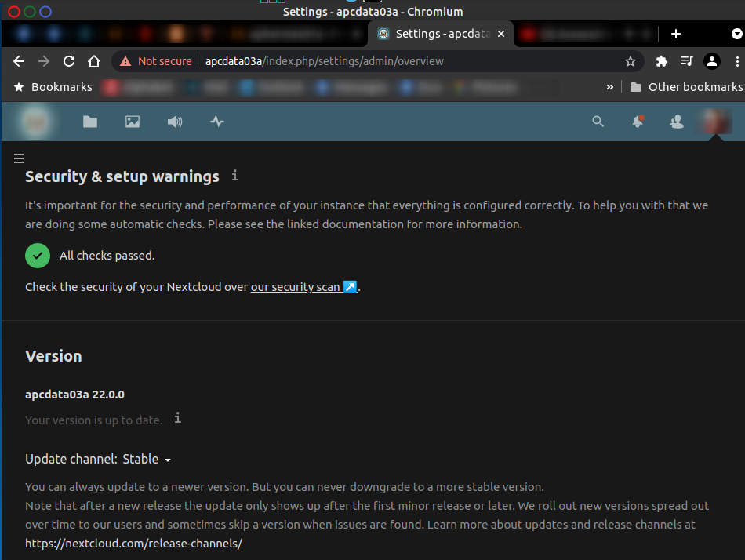The height and width of the screenshot is (560, 745).
Task: Click the green All checks passed checkmark
Action: click(x=38, y=256)
